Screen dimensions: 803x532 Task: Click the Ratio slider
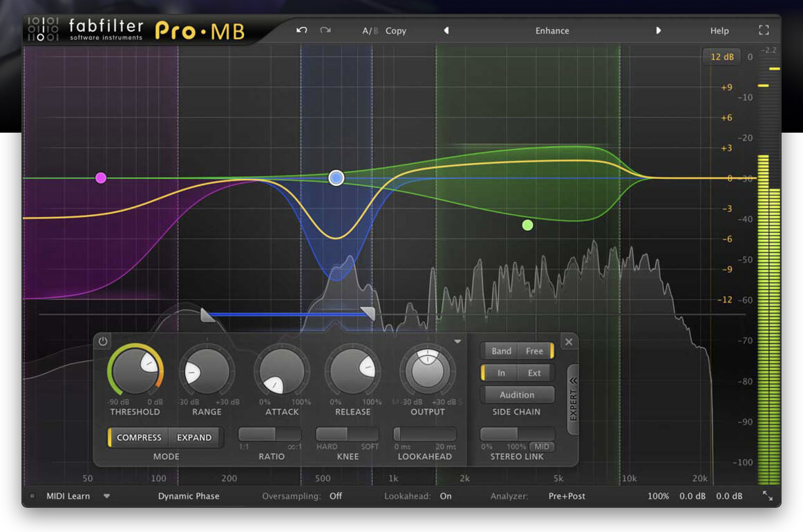[x=270, y=434]
